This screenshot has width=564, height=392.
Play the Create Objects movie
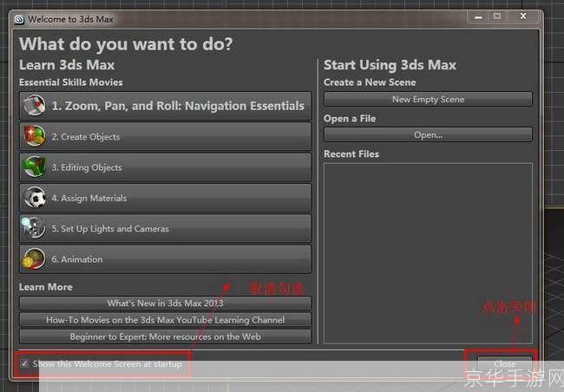pyautogui.click(x=165, y=137)
